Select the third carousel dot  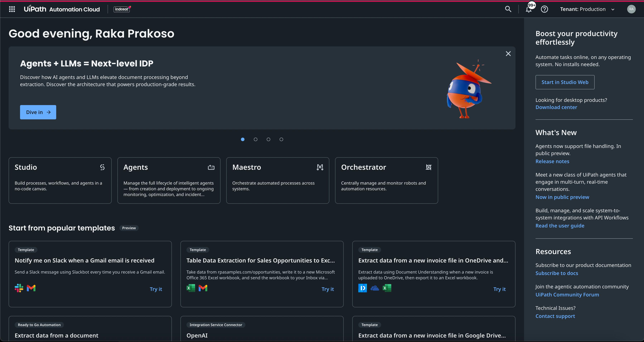[268, 139]
